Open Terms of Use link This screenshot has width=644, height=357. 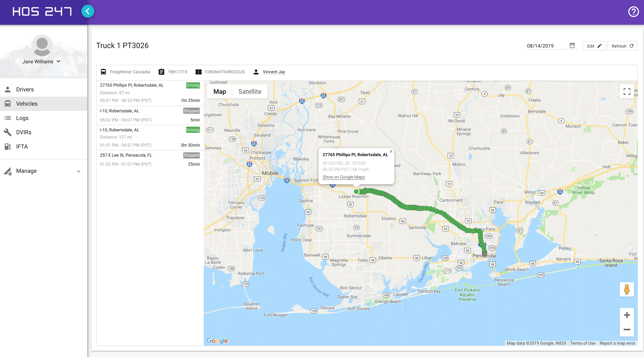583,343
